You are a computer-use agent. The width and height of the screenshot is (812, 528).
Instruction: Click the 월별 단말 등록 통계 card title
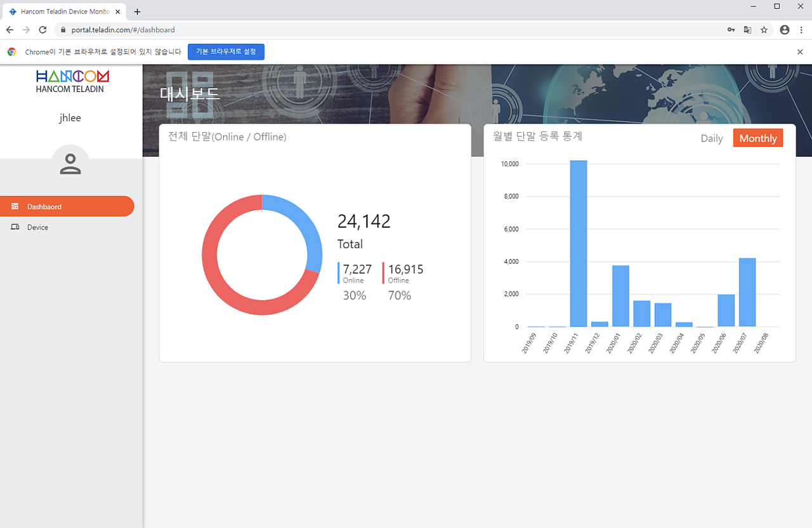[537, 136]
